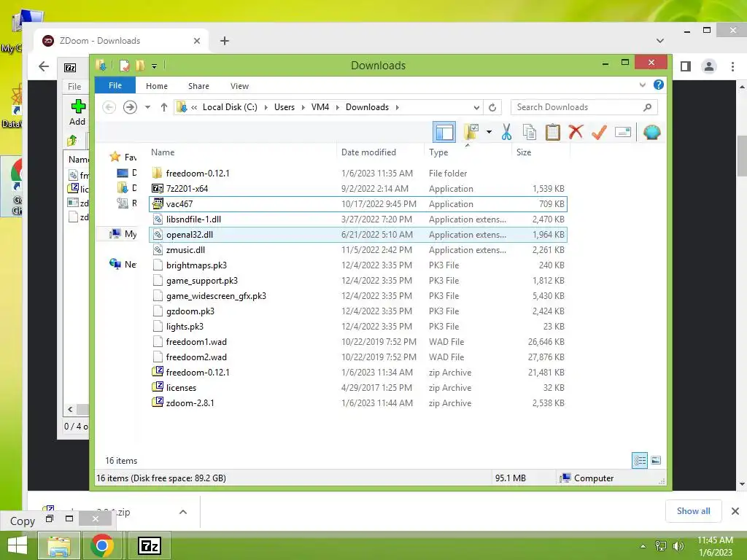Click the rename label toolbar icon

click(623, 132)
